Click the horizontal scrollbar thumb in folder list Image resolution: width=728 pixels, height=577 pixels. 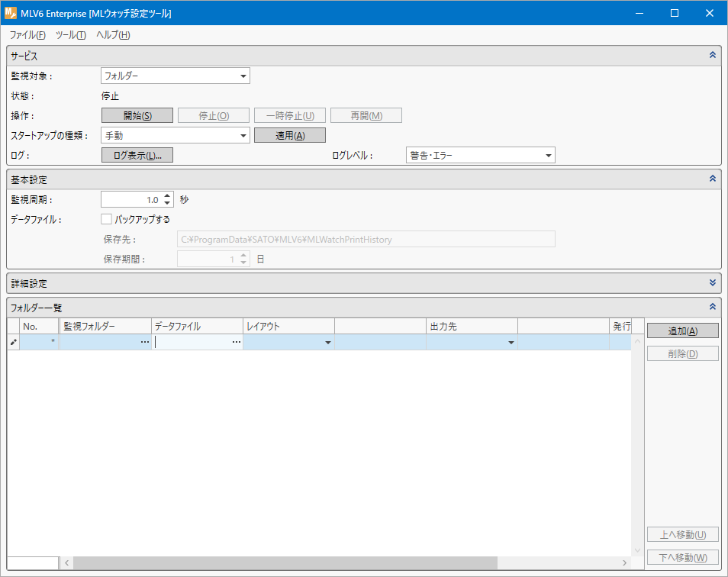click(285, 563)
